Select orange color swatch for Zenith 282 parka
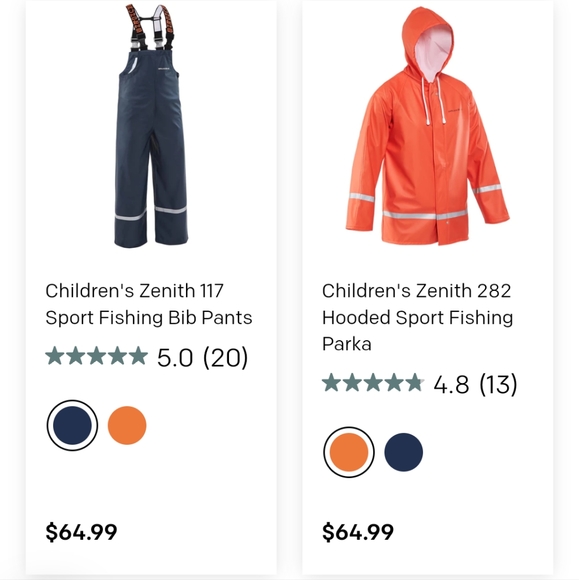 [x=349, y=452]
